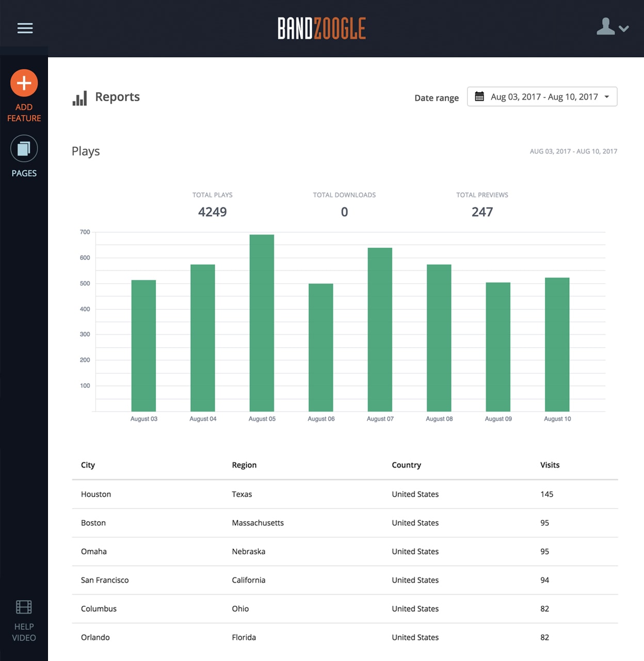
Task: Click the August 10 bar on chart
Action: click(x=557, y=343)
